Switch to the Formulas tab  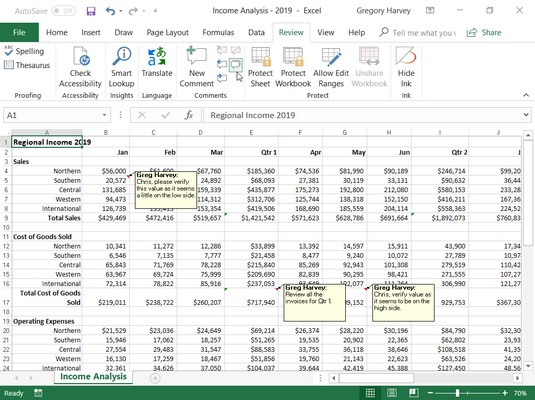click(x=218, y=32)
